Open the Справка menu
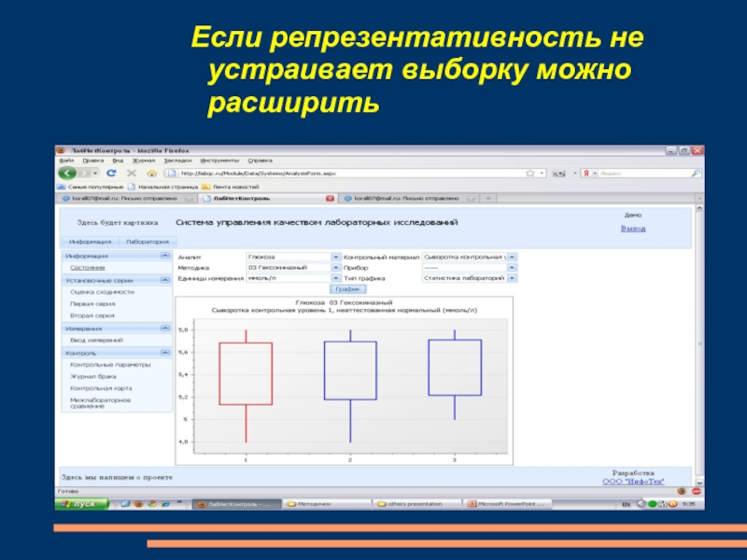This screenshot has width=747, height=560. 261,161
